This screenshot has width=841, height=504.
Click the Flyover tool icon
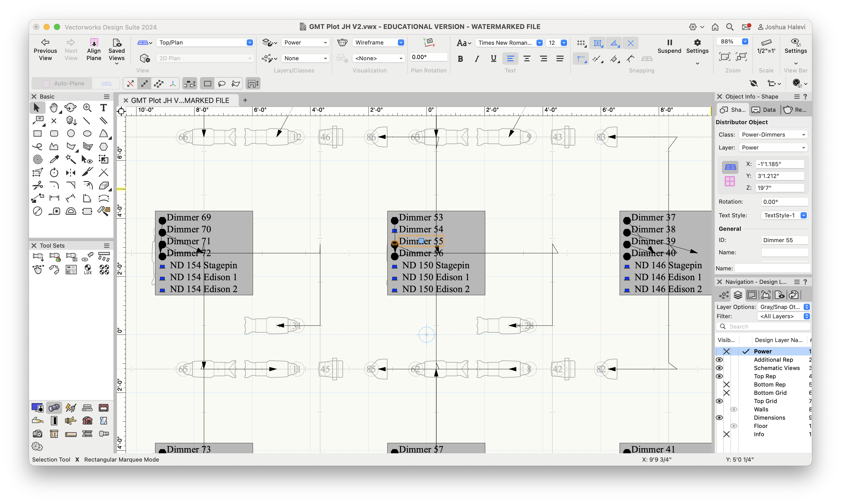pos(70,108)
